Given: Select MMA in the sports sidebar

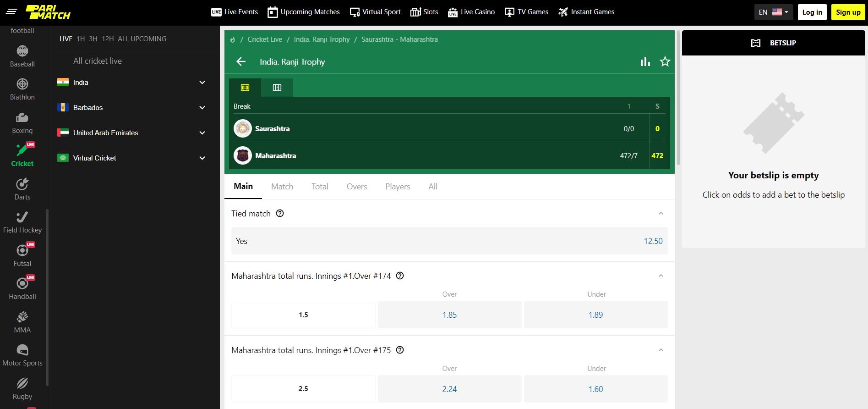Looking at the screenshot, I should [22, 323].
